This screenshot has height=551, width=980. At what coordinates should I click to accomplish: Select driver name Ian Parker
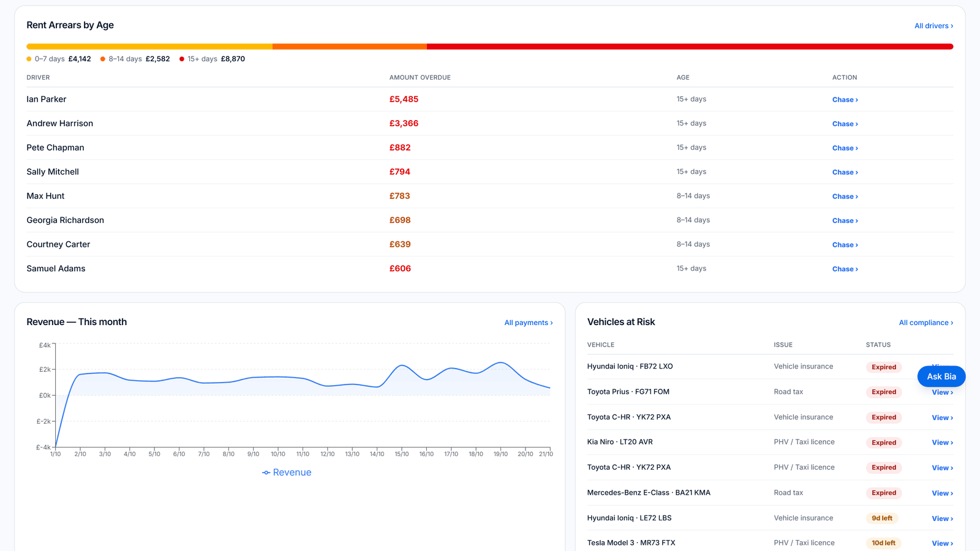[x=47, y=99]
